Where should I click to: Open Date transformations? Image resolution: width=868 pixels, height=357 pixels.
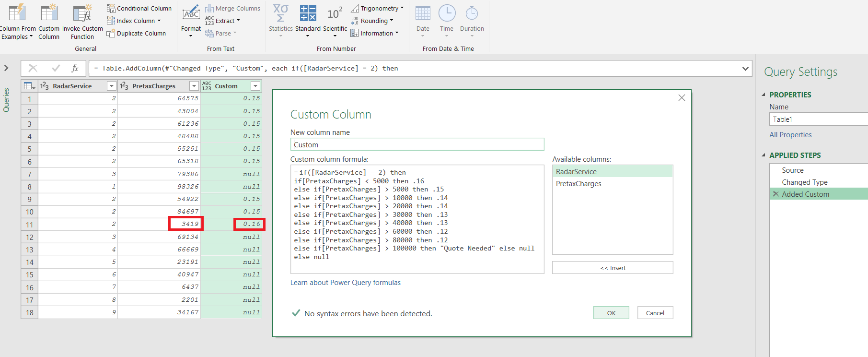click(423, 22)
